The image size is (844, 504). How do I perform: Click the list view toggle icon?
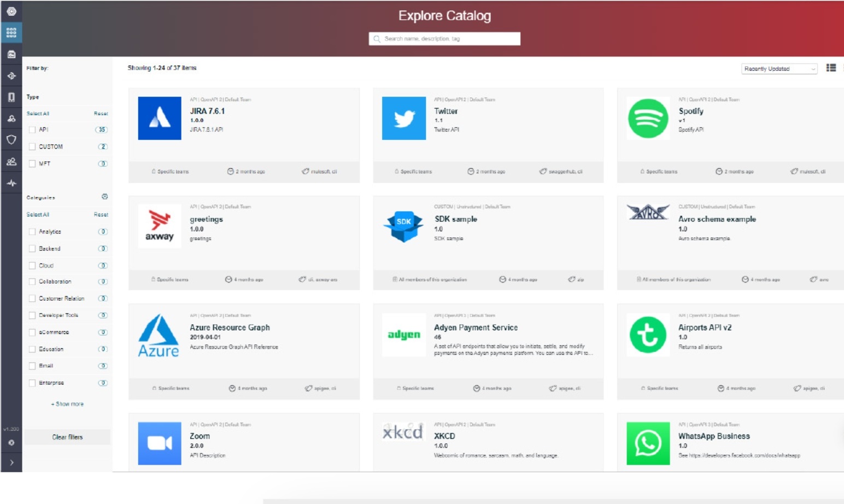tap(831, 68)
